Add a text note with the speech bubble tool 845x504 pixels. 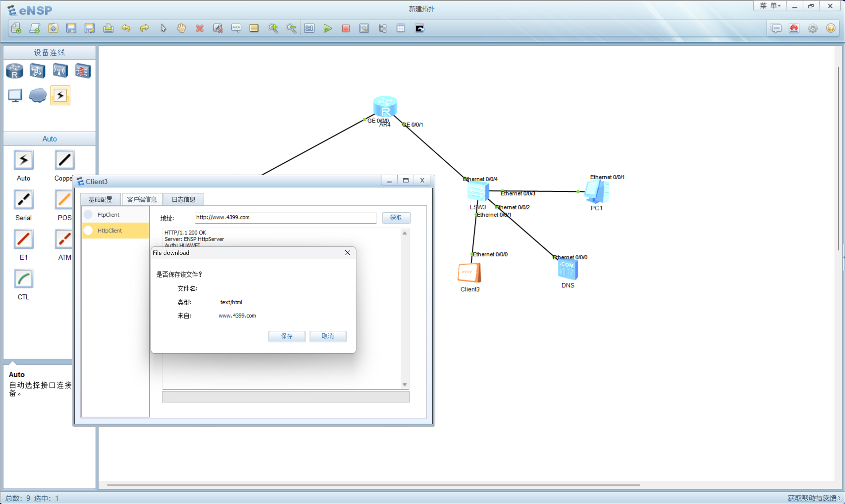[236, 28]
